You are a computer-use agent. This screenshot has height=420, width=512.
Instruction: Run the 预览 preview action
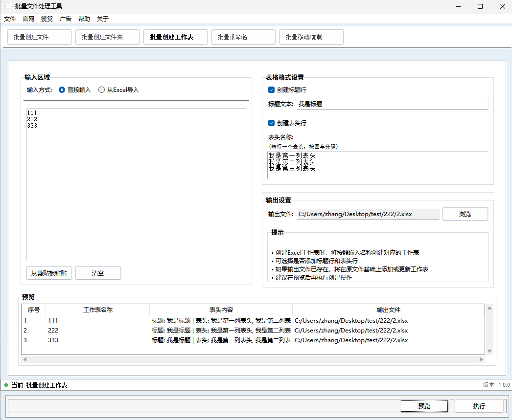424,406
